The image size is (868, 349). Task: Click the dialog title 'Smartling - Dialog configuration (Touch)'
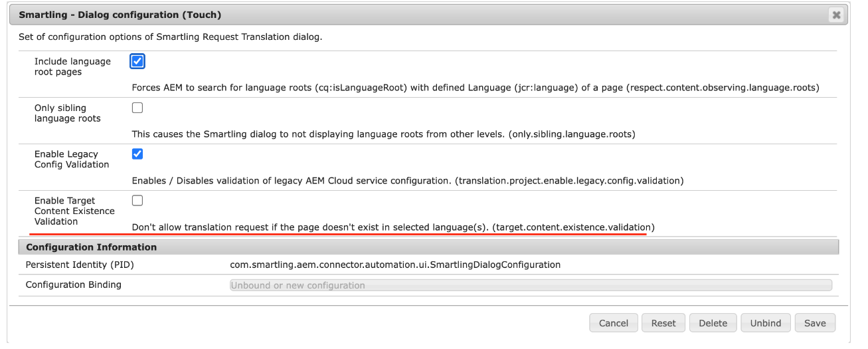tap(120, 15)
